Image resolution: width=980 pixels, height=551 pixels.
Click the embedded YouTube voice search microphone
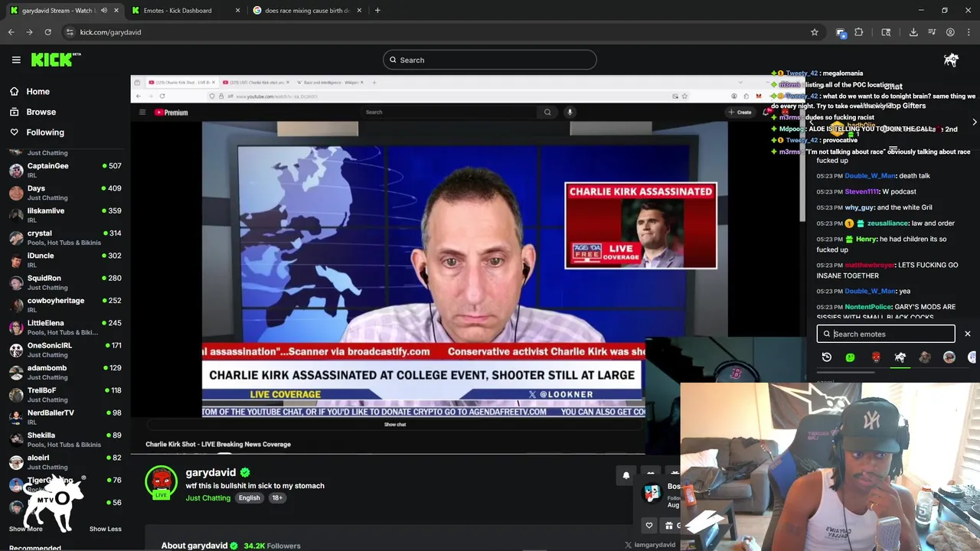pyautogui.click(x=570, y=112)
